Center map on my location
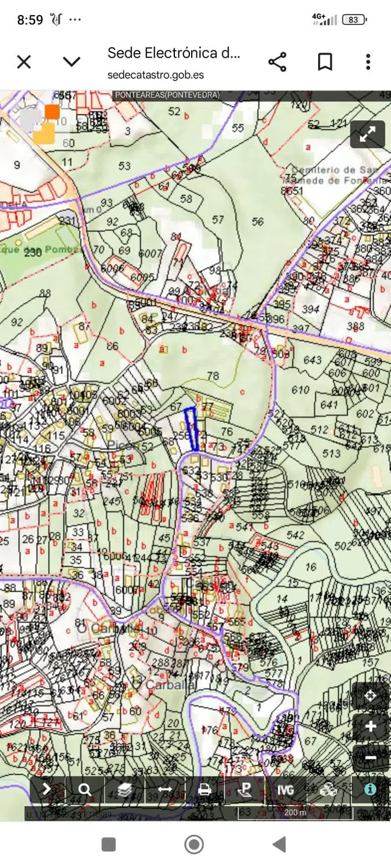 (x=370, y=696)
